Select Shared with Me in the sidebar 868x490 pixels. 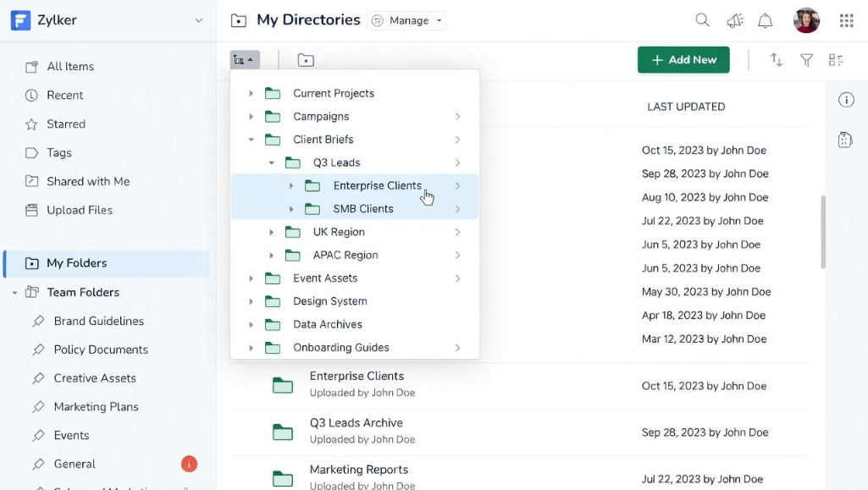[x=86, y=181]
